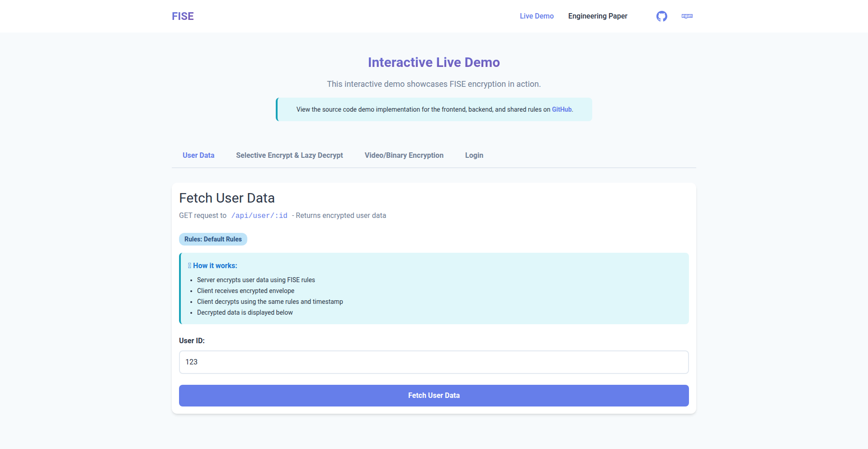Click the 'This interactive demo showcases' subtitle
This screenshot has width=868, height=449.
[x=434, y=84]
